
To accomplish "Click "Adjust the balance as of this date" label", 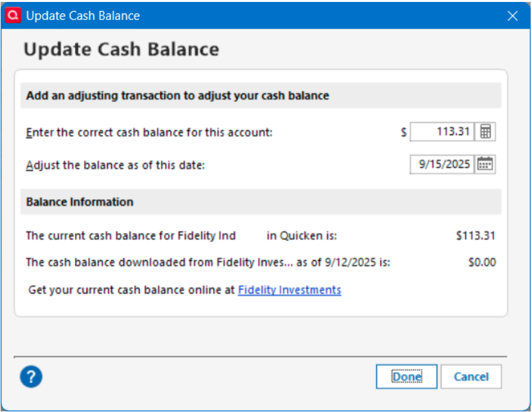I will pyautogui.click(x=115, y=165).
